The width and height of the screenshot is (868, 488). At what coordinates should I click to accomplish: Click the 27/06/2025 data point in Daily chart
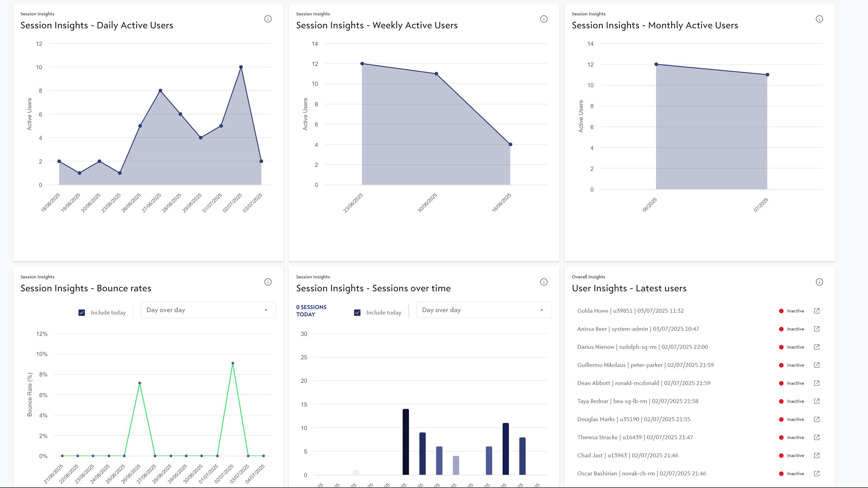point(160,91)
